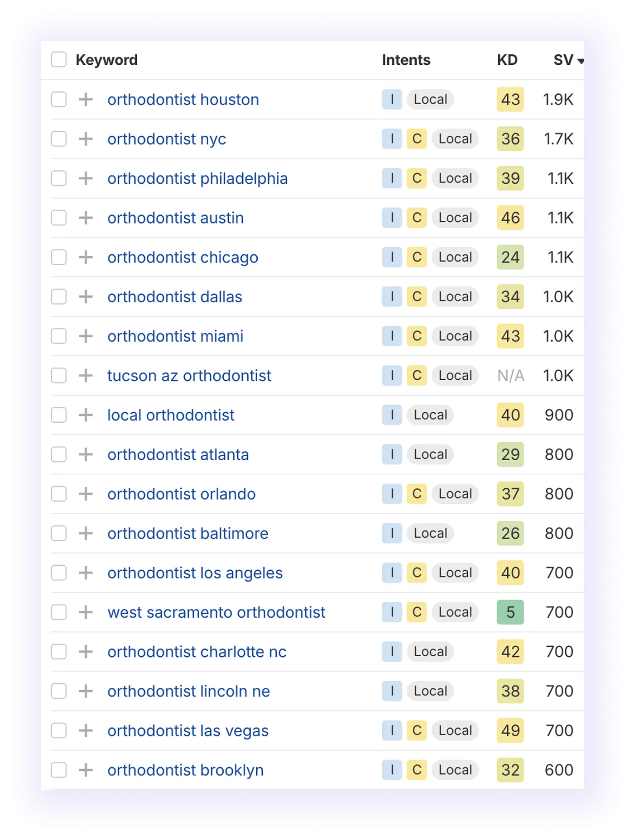Screen dimensions: 634x840
Task: Click the plus icon next to orthodontist nyc
Action: coord(85,138)
